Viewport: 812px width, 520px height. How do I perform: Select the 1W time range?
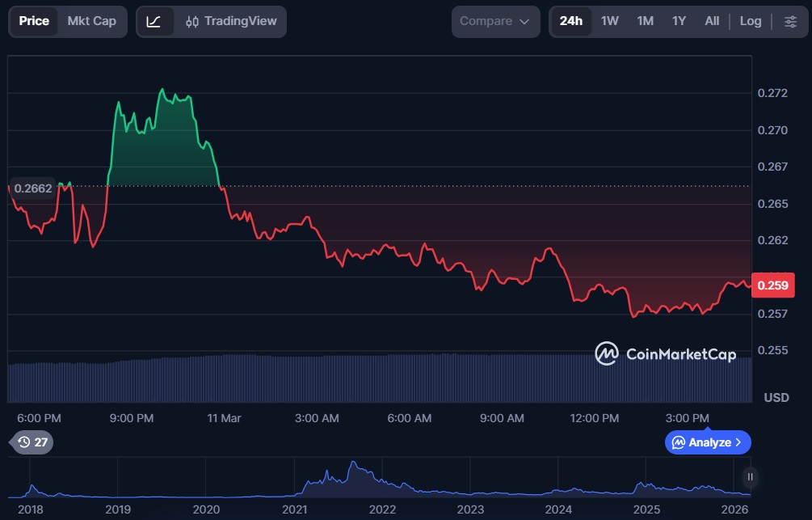[x=610, y=21]
